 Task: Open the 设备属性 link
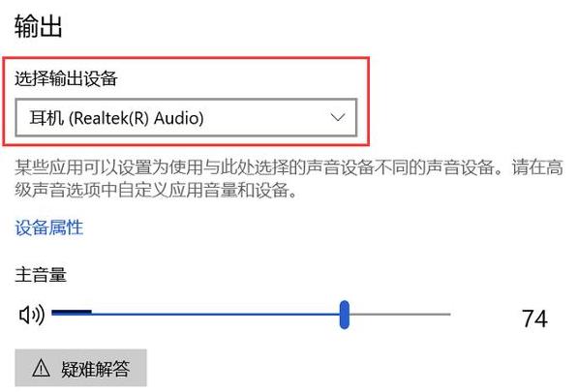(49, 226)
